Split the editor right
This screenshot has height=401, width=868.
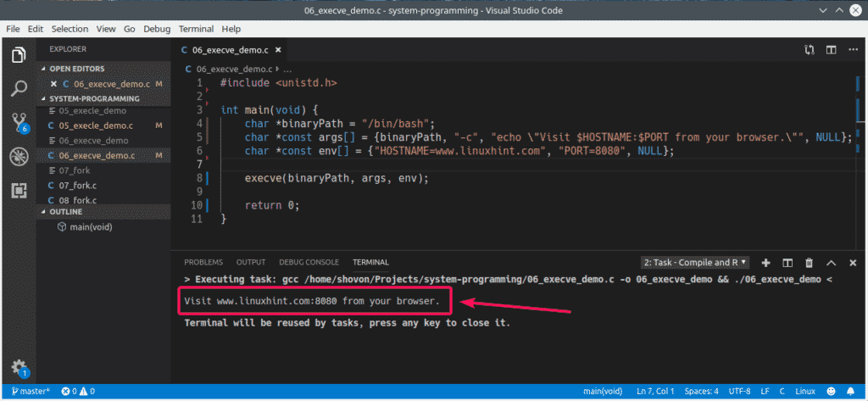click(831, 50)
